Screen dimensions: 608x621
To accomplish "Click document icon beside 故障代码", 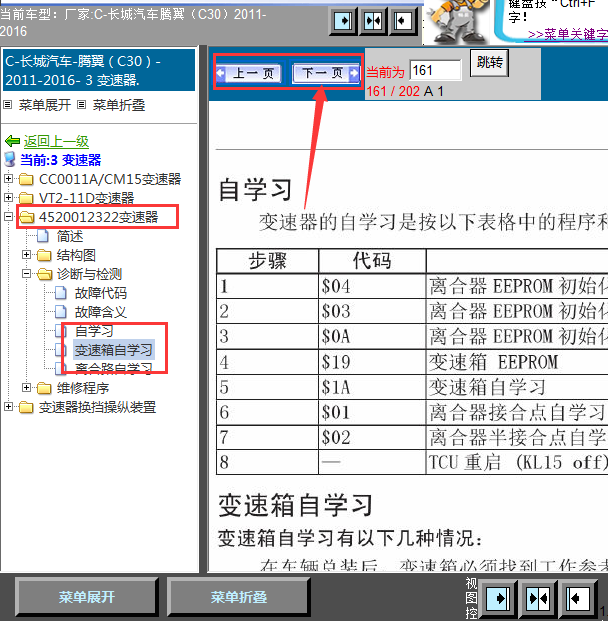I will tap(61, 293).
